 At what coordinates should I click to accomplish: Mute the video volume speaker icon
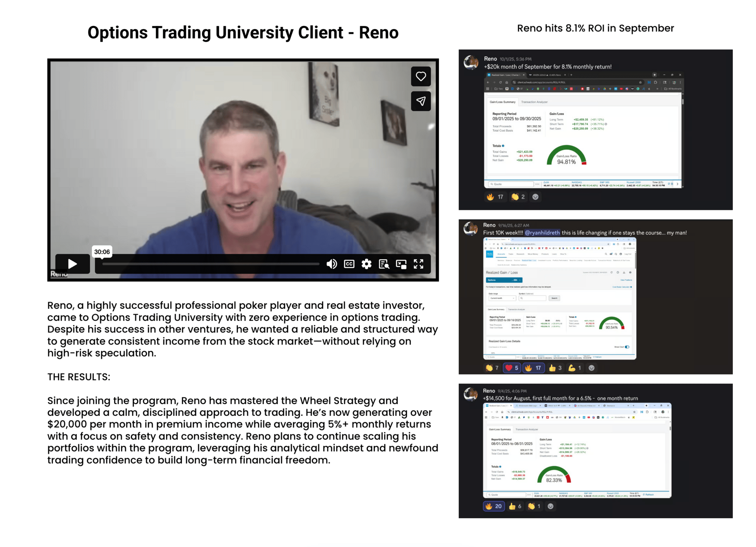[x=332, y=264]
